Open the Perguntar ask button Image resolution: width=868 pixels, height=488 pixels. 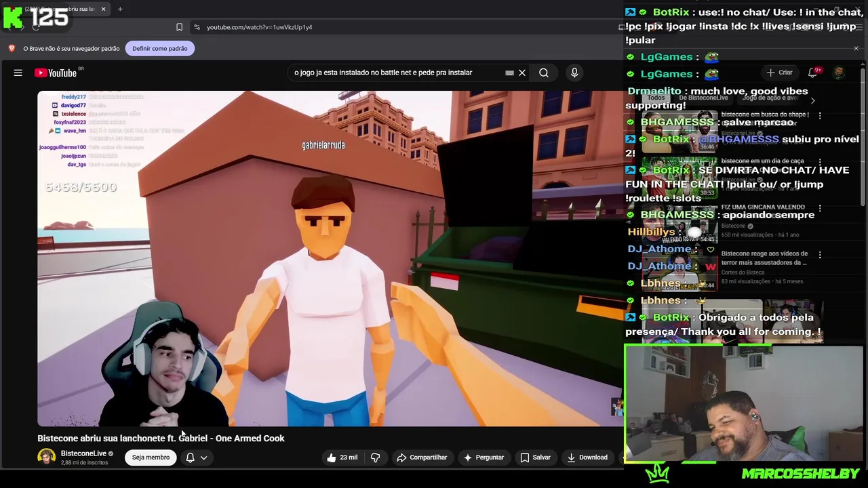click(484, 457)
